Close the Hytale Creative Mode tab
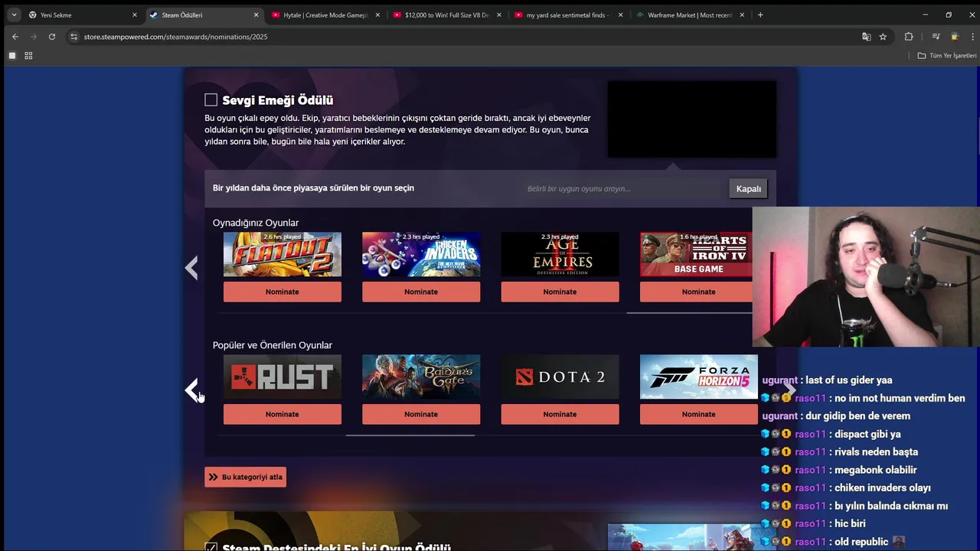 (378, 15)
